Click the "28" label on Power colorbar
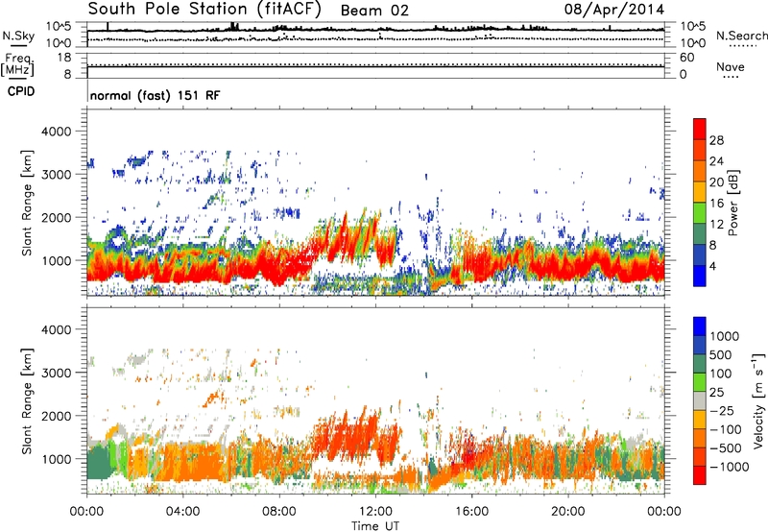 (716, 140)
